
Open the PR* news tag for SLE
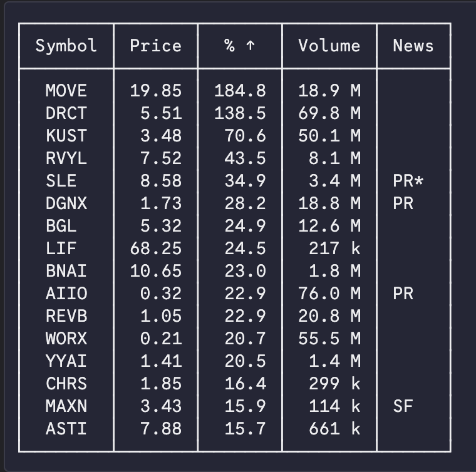pos(408,181)
